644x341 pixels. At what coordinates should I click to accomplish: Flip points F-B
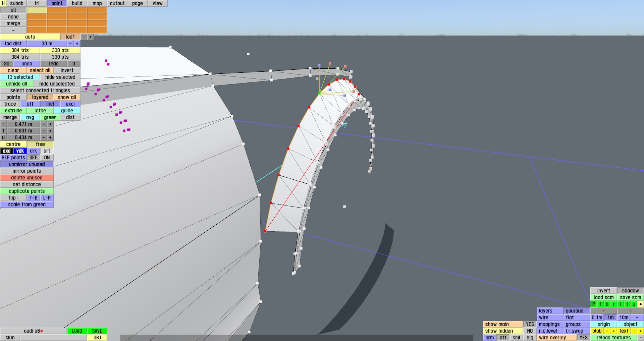pyautogui.click(x=34, y=198)
